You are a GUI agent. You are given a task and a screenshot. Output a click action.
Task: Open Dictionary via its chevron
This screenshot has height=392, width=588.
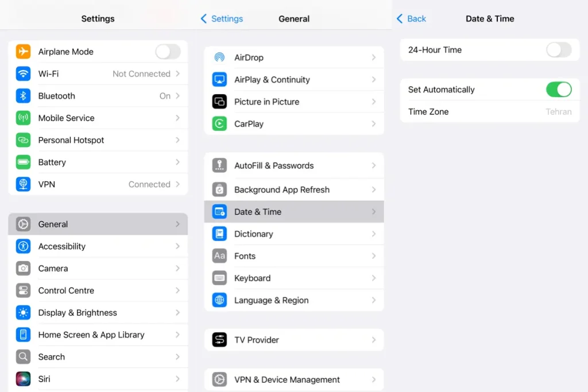point(374,234)
